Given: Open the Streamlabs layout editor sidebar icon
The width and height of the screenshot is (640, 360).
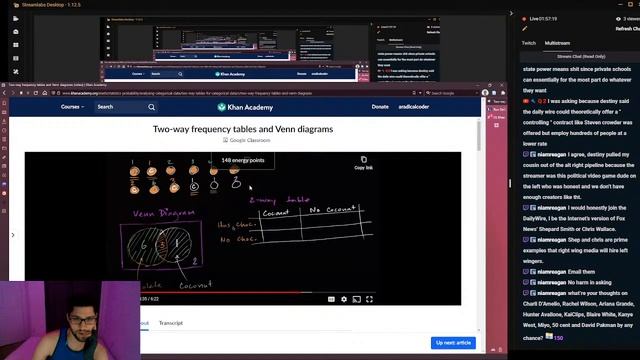Looking at the screenshot, I should [16, 58].
